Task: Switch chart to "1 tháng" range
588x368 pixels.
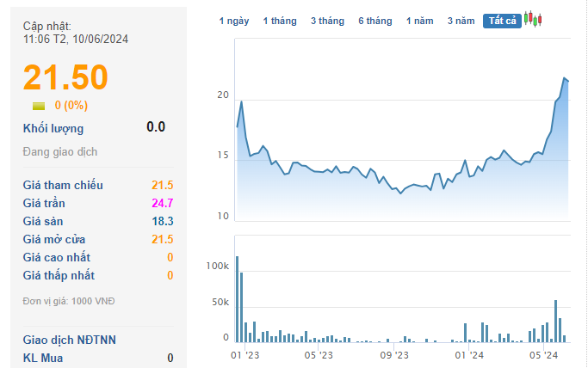Action: (x=280, y=21)
